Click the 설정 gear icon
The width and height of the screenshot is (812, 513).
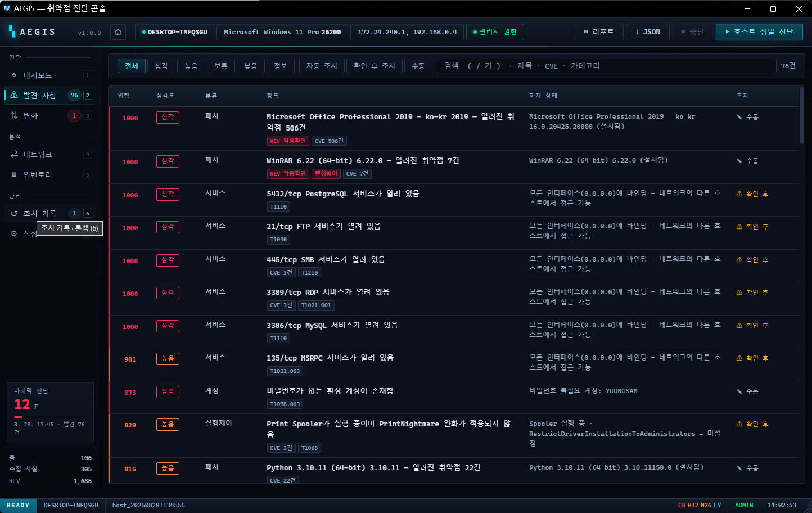(14, 233)
